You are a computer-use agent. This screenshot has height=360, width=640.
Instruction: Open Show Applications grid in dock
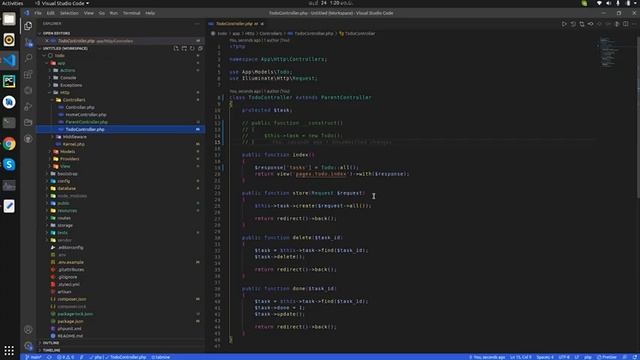9,350
